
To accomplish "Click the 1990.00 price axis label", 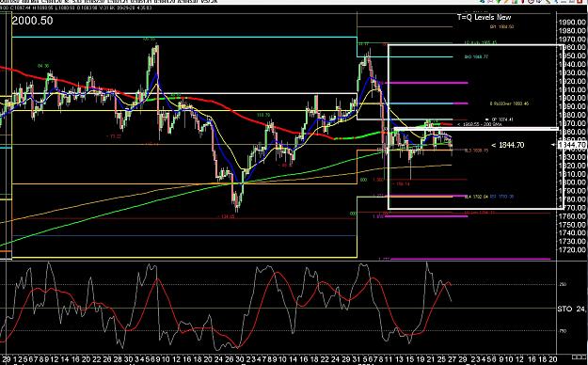I will 572,23.
